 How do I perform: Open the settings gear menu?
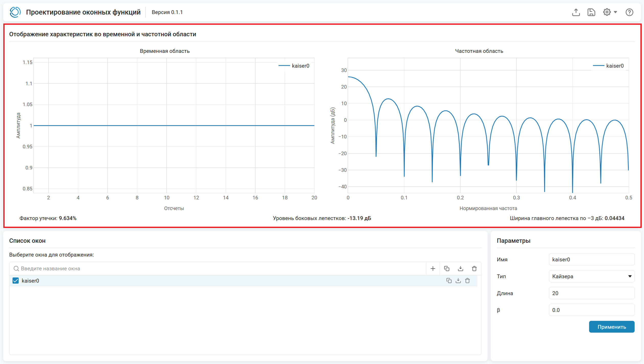pos(610,12)
